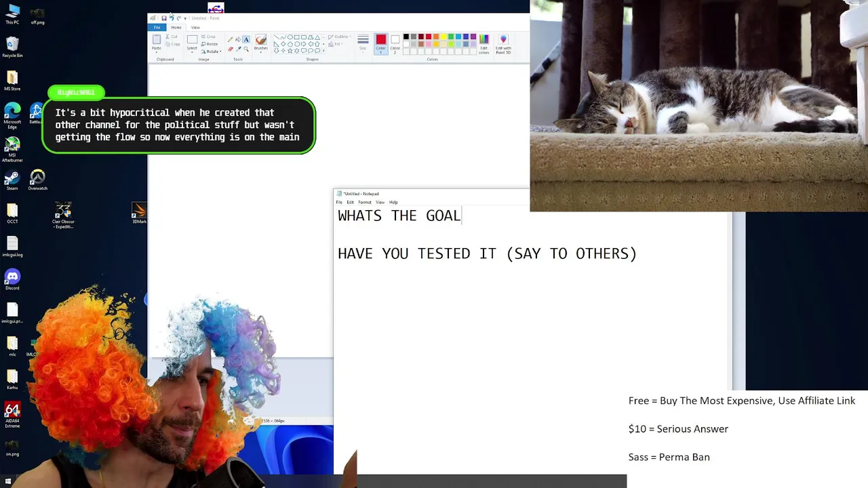Open the OCCT desktop folder

point(12,213)
